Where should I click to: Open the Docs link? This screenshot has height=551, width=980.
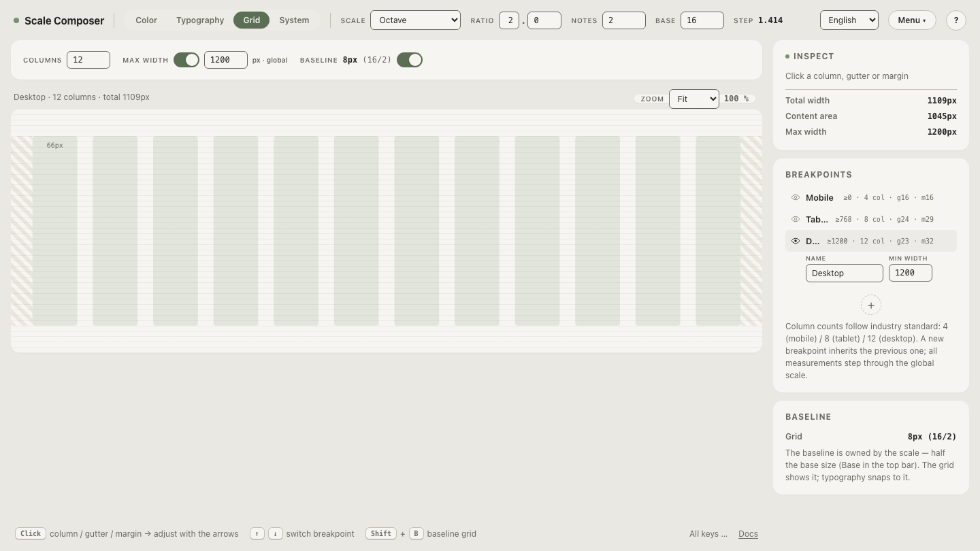tap(748, 534)
